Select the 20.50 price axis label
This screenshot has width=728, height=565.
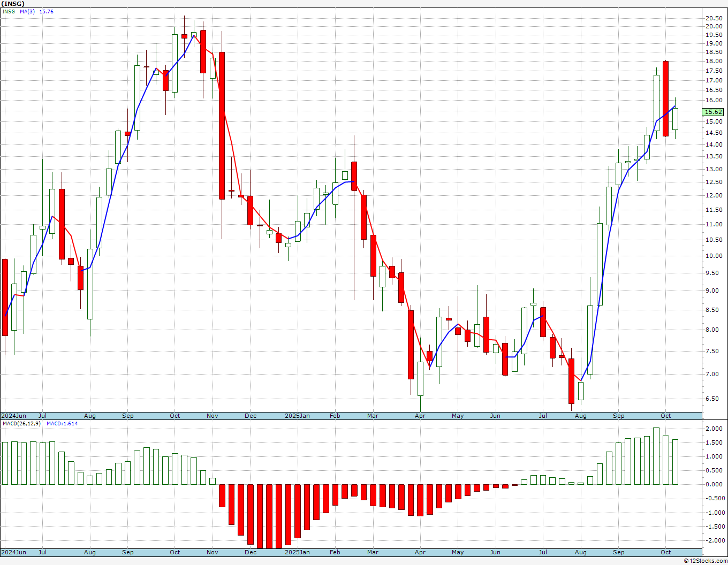[714, 18]
